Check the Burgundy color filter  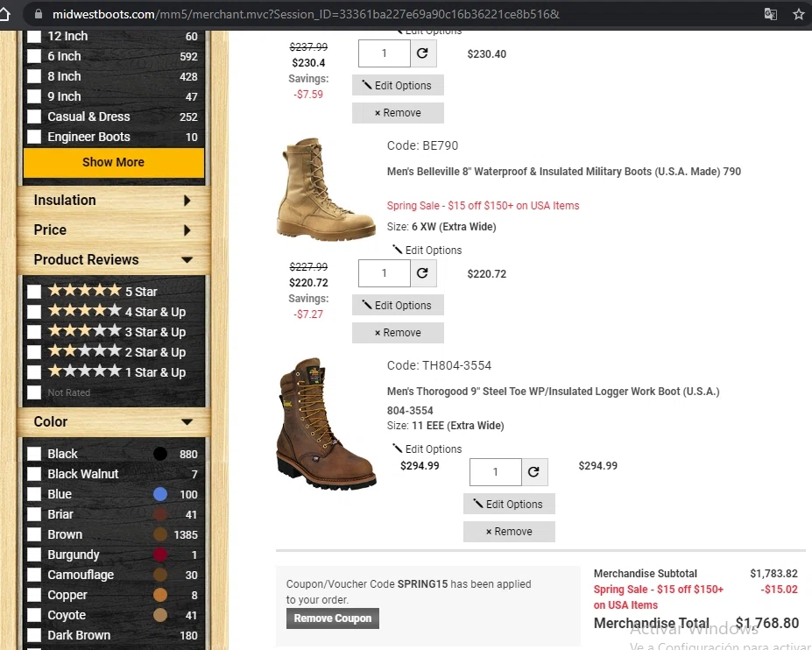pos(34,555)
